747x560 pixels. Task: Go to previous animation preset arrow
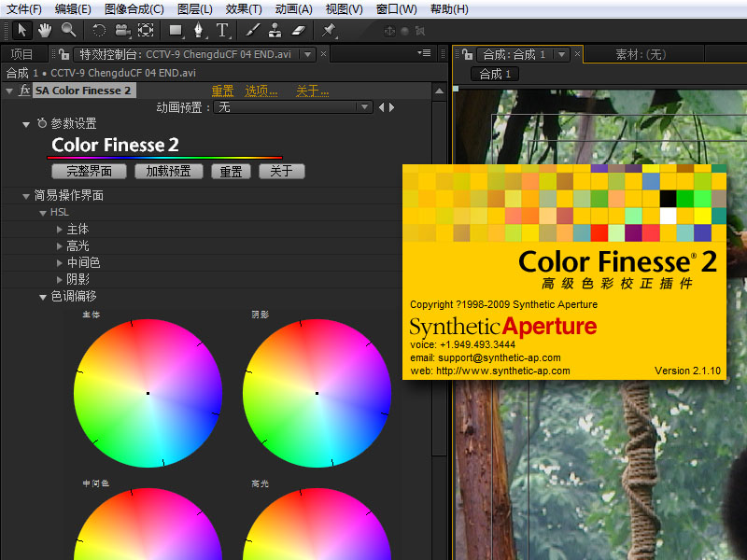381,107
